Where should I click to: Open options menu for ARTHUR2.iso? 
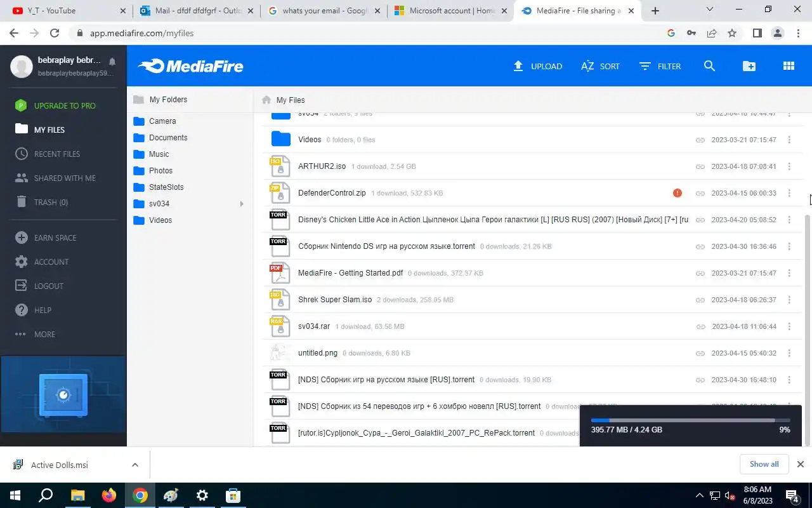(x=789, y=166)
